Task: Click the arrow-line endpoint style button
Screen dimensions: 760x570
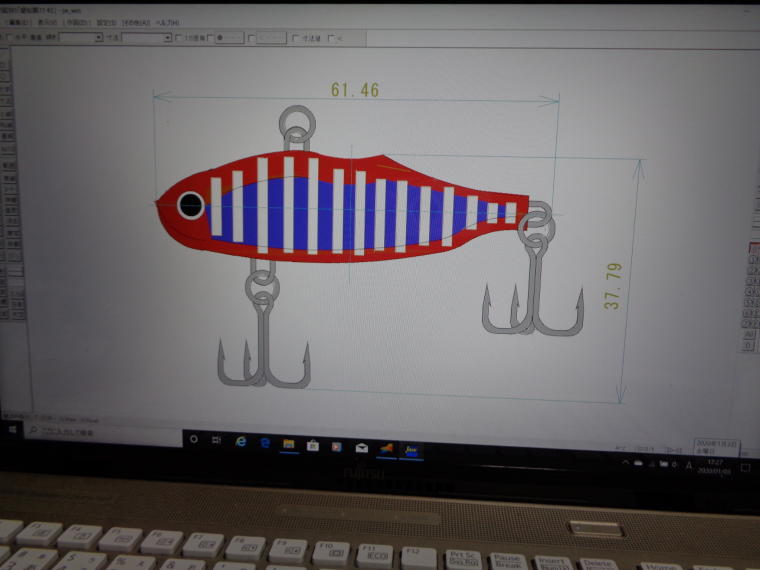Action: pyautogui.click(x=271, y=38)
